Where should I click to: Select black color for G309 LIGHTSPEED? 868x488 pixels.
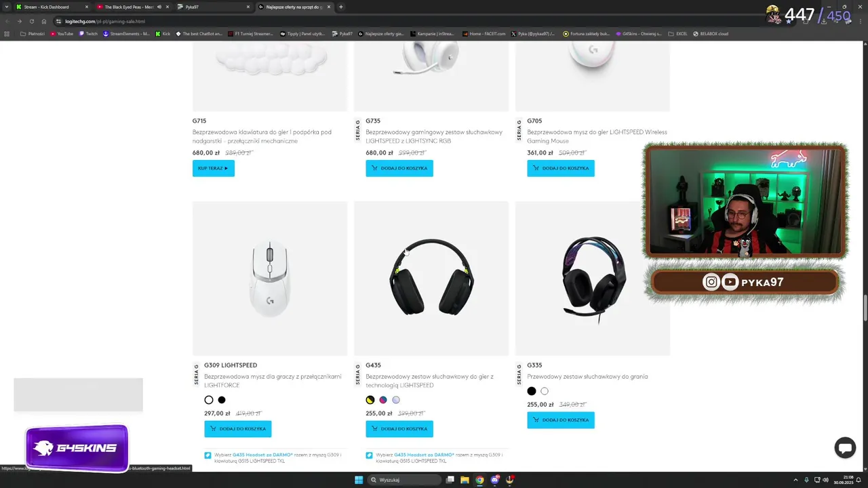tap(222, 400)
